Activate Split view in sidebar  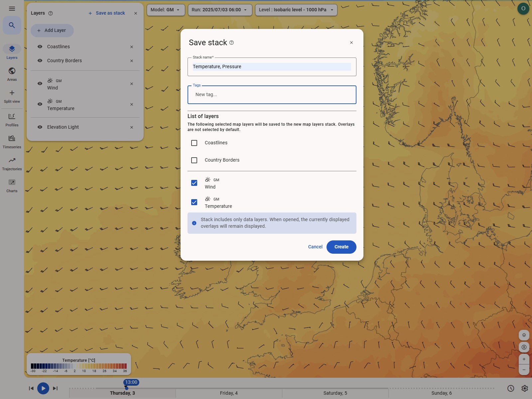coord(12,96)
